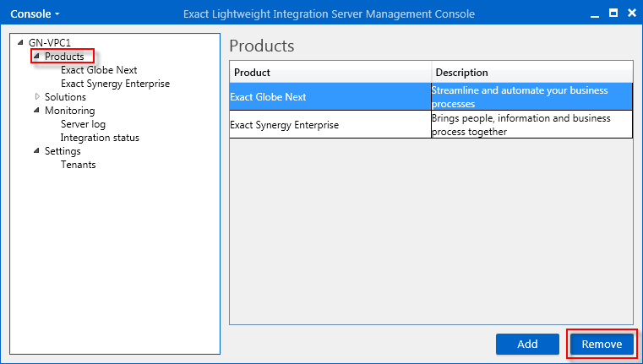Close the Management Console window
This screenshot has height=364, width=643.
(x=632, y=14)
